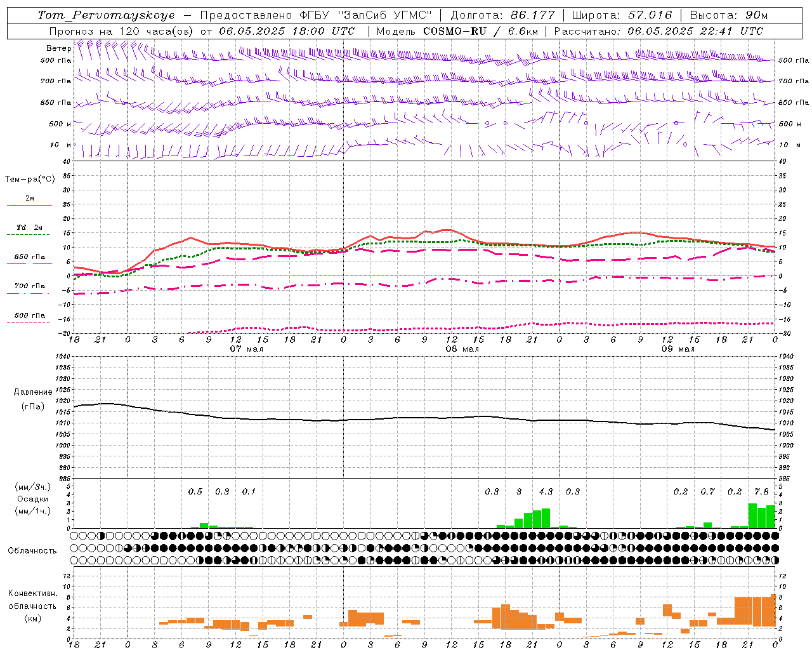Viewport: 812px width, 650px height.
Task: Click the elevation label Высота: 90м
Action: (729, 15)
